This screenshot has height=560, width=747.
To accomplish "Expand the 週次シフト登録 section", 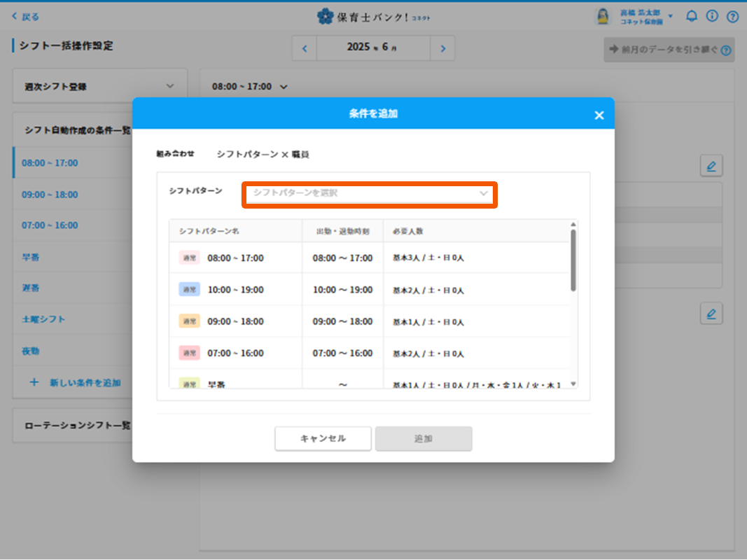I will pos(100,87).
